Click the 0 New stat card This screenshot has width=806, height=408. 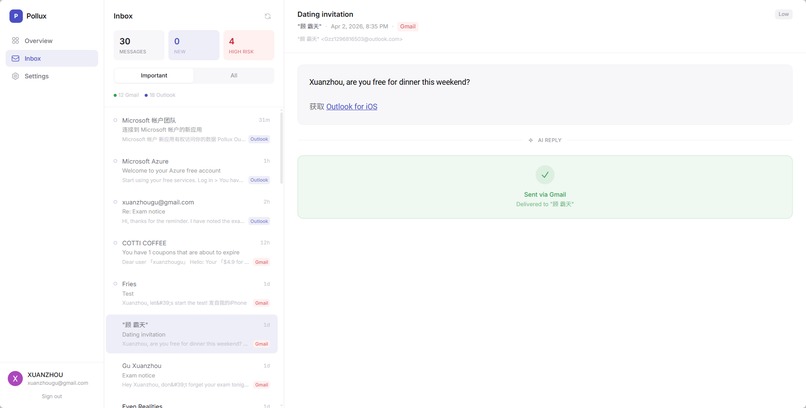click(x=194, y=45)
